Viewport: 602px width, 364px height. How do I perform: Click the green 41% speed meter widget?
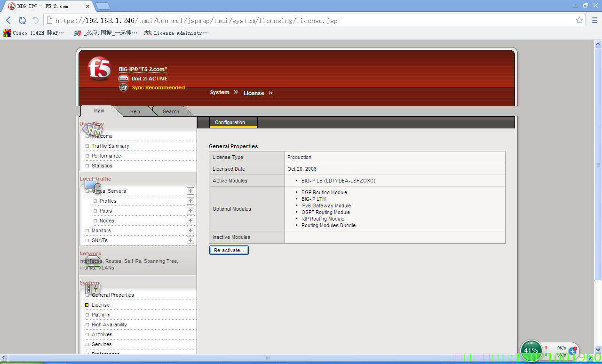point(531,350)
